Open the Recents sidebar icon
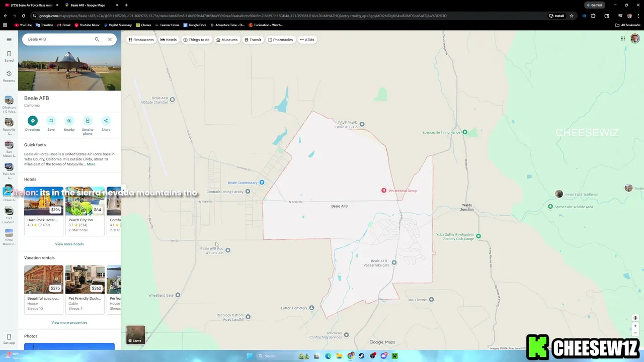Viewport: 644px width, 362px height. [x=9, y=76]
